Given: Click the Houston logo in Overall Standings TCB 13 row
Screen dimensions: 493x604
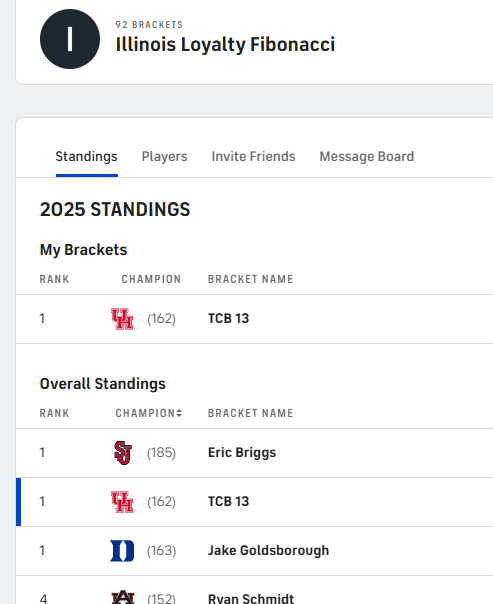Looking at the screenshot, I should pos(122,502).
